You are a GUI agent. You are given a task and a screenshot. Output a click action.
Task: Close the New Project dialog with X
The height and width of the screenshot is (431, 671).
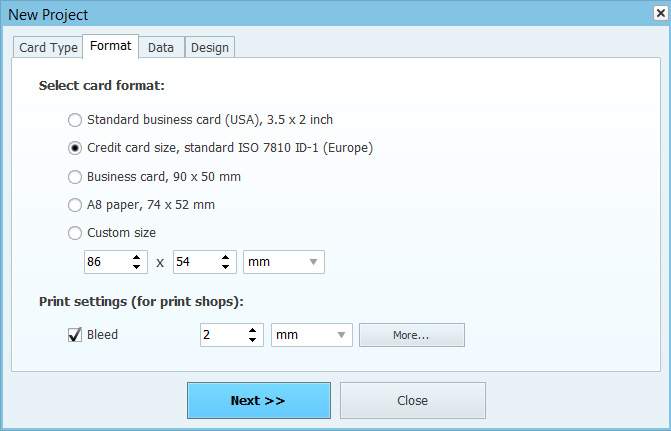(661, 13)
